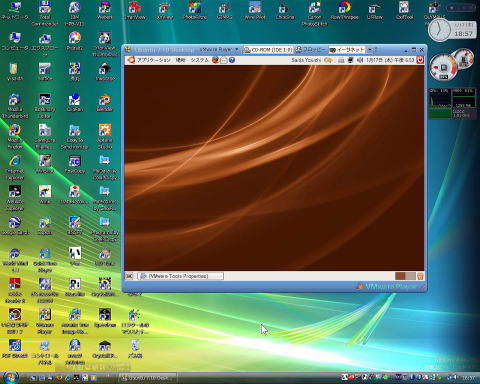Viewport: 480px width, 384px height.
Task: Click the Ubuntu VM button in Windows taskbar
Action: 148,378
